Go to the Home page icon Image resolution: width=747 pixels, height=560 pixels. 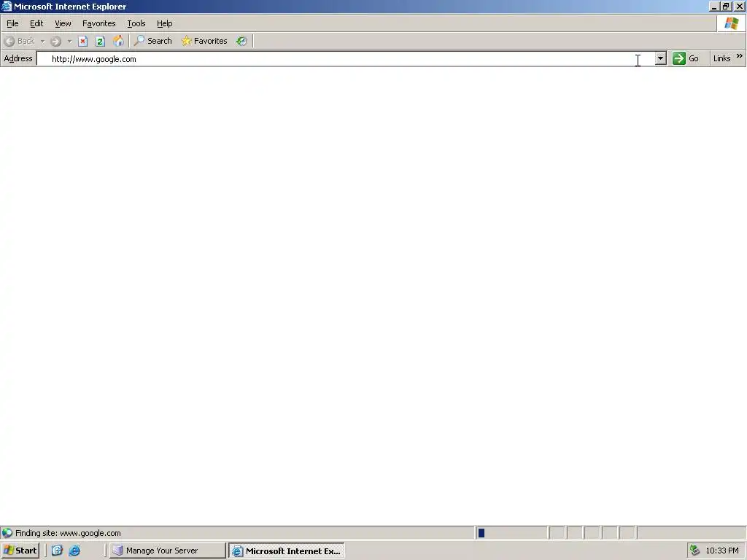tap(118, 41)
